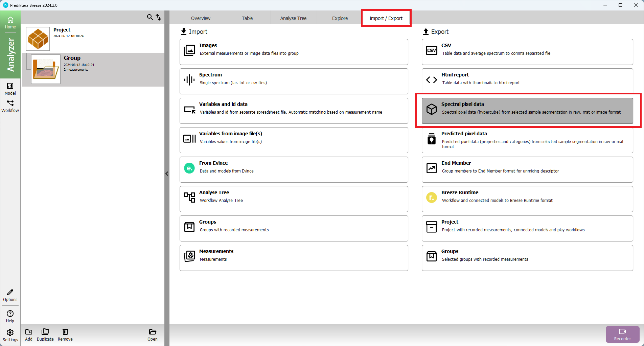Click the sort arrows icon

click(x=158, y=17)
